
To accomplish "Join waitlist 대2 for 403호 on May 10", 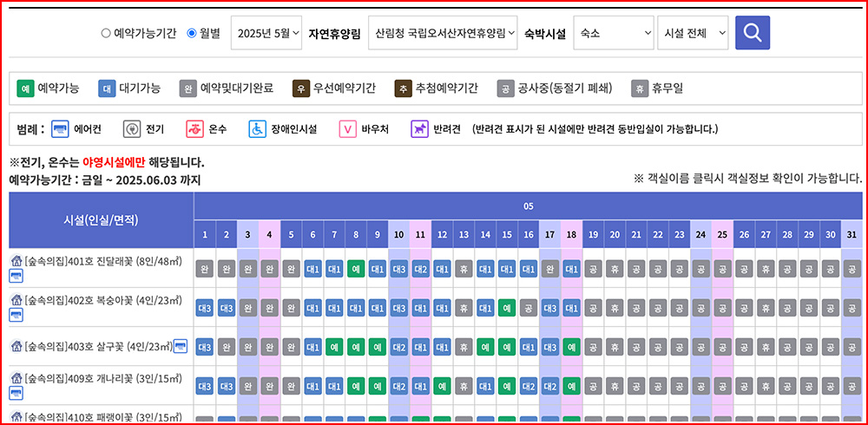I will tap(399, 347).
